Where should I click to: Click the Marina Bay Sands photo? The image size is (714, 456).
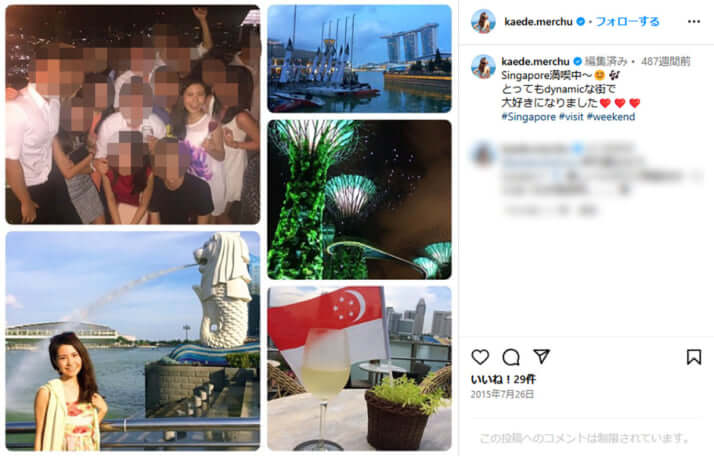click(x=359, y=59)
